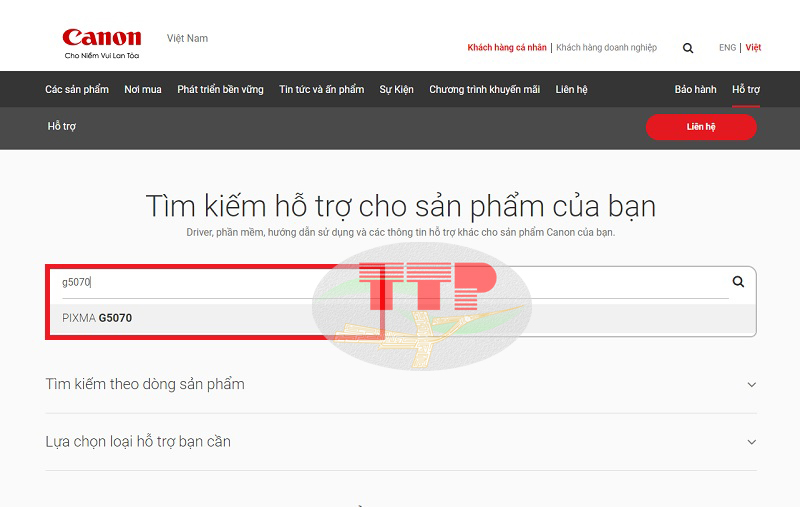Go to 'Phát triển bền vững'

coord(220,89)
